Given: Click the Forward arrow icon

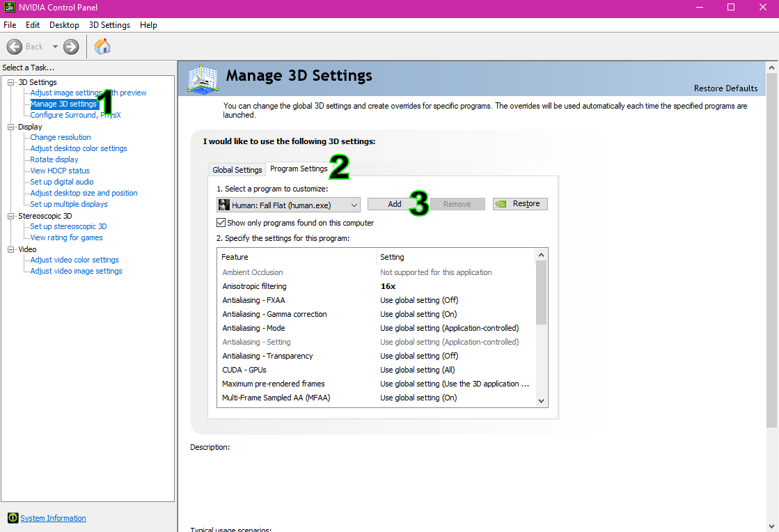Looking at the screenshot, I should (71, 47).
